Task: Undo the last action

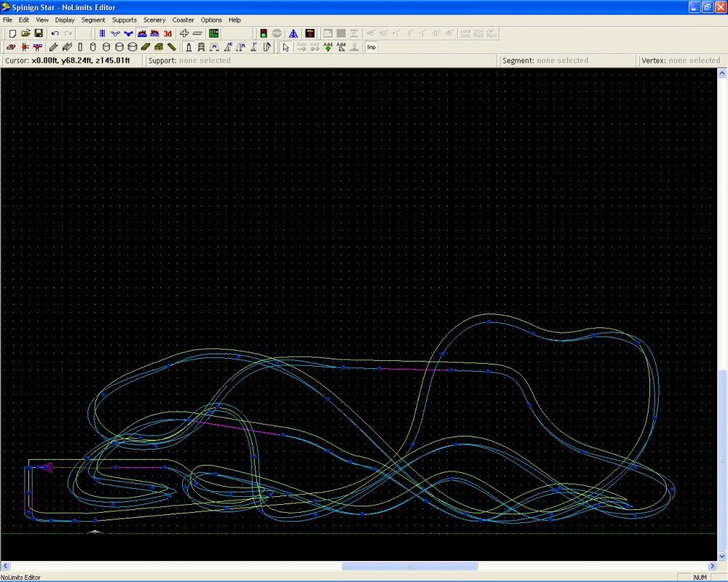Action: (x=55, y=33)
